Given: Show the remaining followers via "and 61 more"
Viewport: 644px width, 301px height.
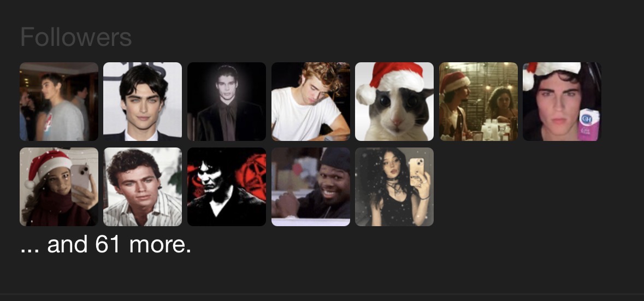Looking at the screenshot, I should (106, 244).
